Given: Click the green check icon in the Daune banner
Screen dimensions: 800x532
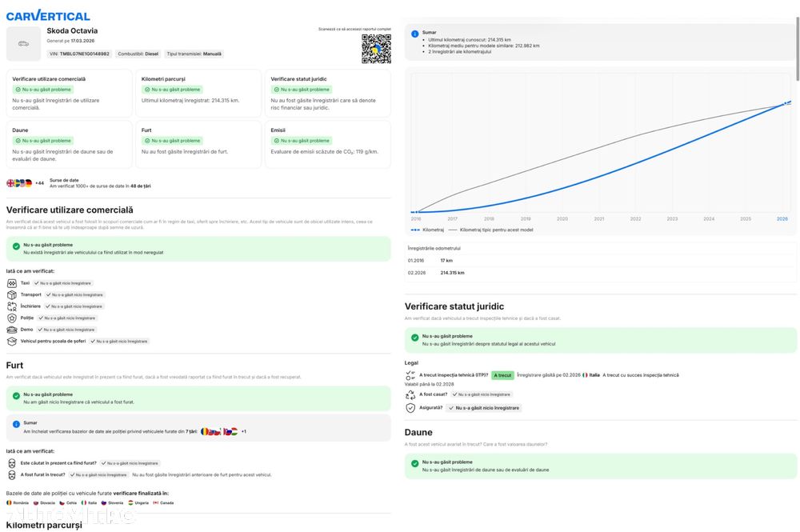Looking at the screenshot, I should 414,463.
